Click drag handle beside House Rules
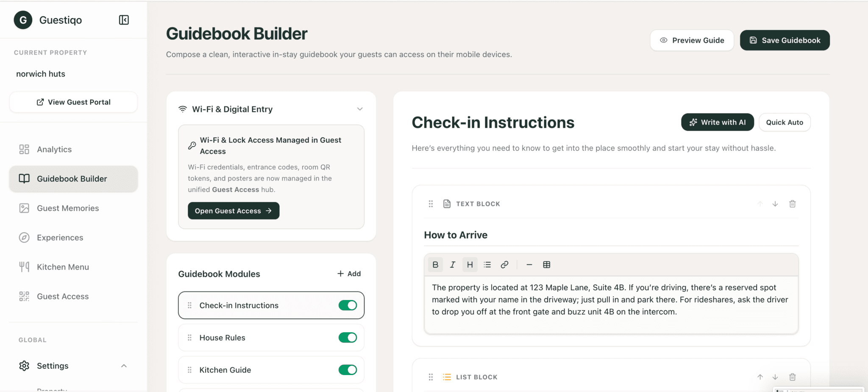Image resolution: width=868 pixels, height=392 pixels. [189, 338]
